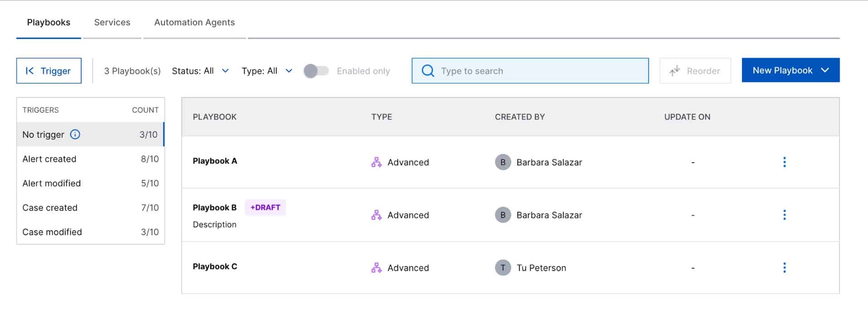The height and width of the screenshot is (320, 868).
Task: Select the Case modified trigger
Action: 91,232
